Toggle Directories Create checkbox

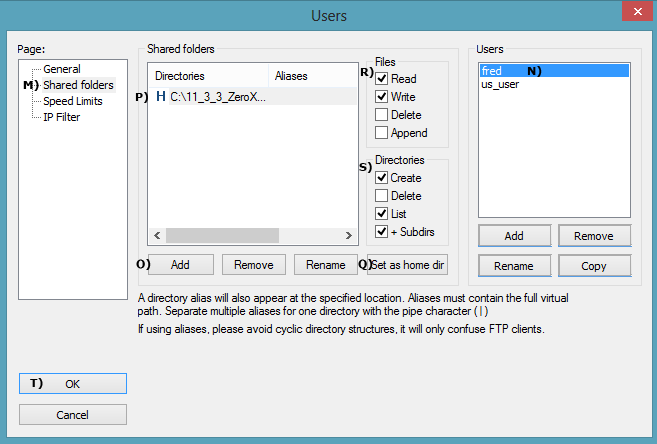pos(381,178)
